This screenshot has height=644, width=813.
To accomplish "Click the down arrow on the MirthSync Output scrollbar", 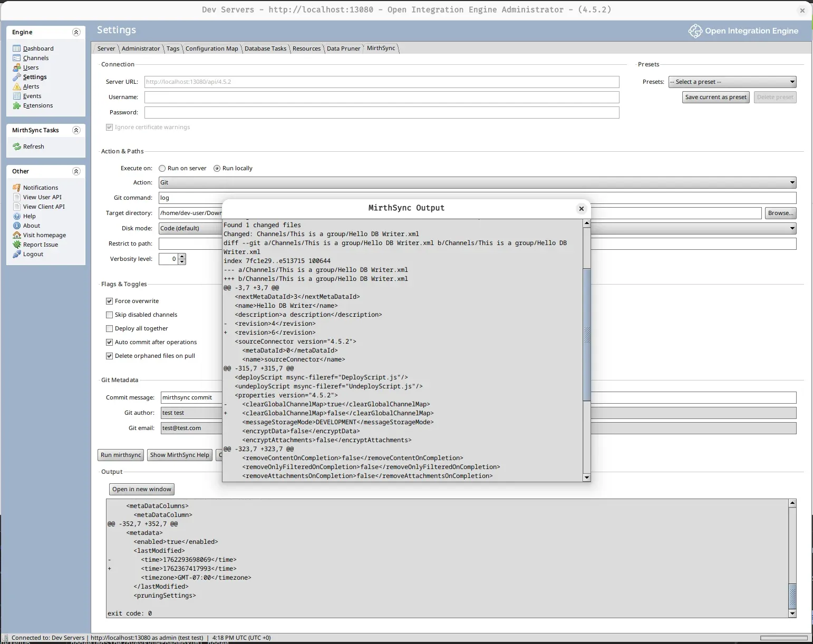I will tap(587, 477).
